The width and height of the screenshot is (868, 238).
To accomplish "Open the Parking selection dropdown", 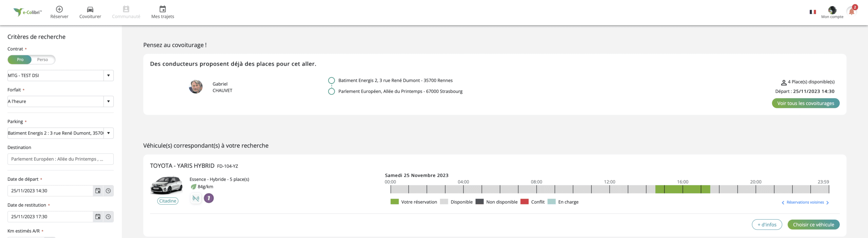I will coord(60,133).
